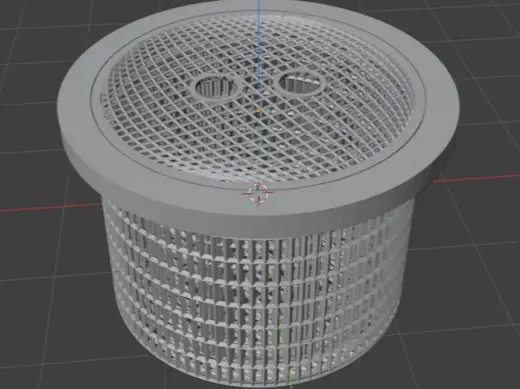Click the red X axis line left of basket
520x389 pixels.
pyautogui.click(x=50, y=207)
